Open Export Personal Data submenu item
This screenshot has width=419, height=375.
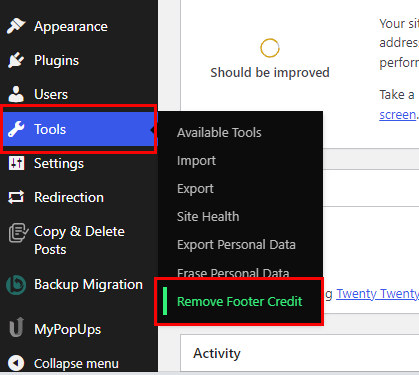coord(236,245)
